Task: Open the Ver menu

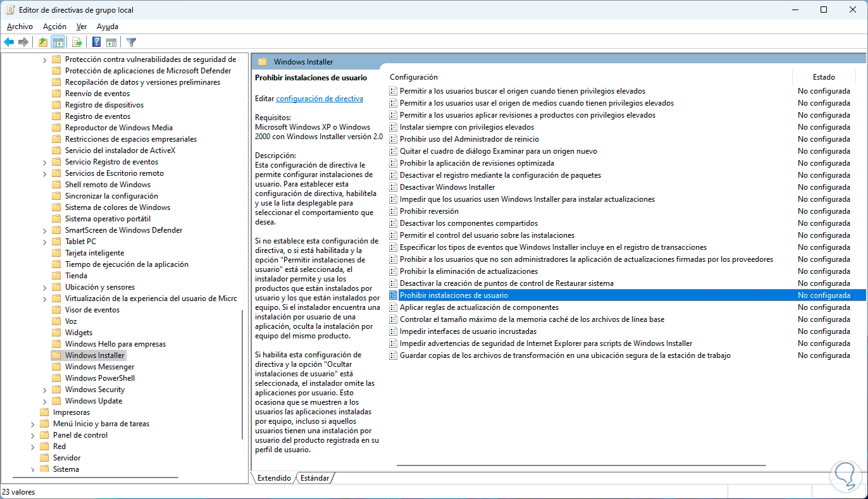Action: (x=82, y=27)
